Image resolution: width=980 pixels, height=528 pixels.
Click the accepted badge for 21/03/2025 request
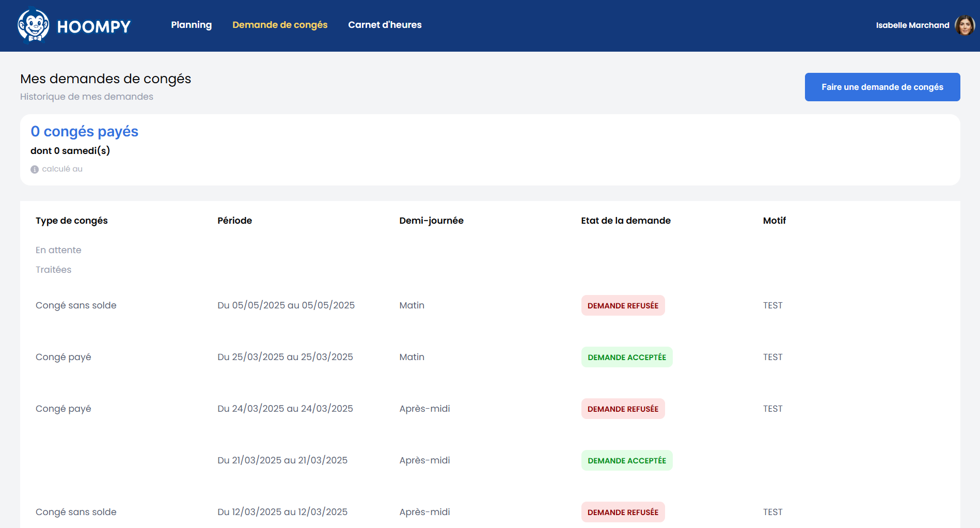[x=626, y=460]
